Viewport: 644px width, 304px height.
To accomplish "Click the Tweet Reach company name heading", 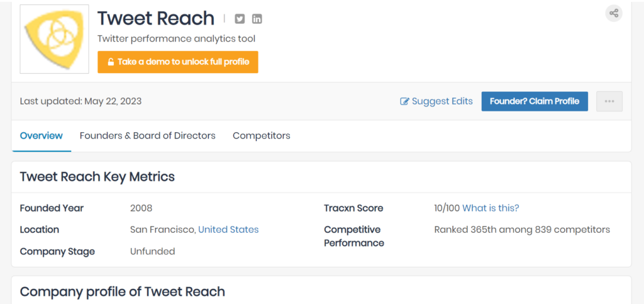I will [156, 19].
